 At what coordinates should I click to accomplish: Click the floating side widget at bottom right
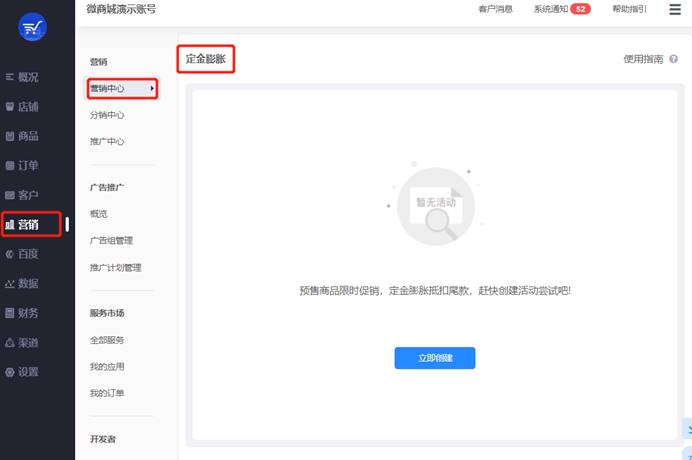coord(686,429)
